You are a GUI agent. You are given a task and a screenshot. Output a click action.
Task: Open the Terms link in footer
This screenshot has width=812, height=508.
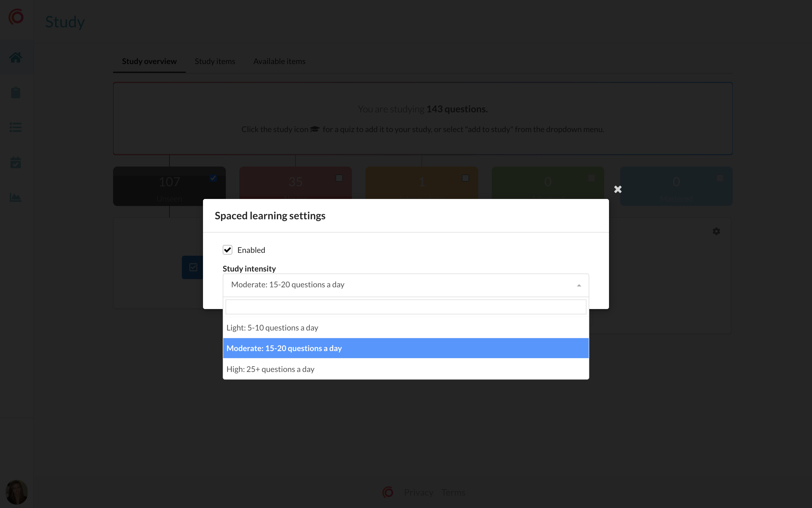(453, 492)
